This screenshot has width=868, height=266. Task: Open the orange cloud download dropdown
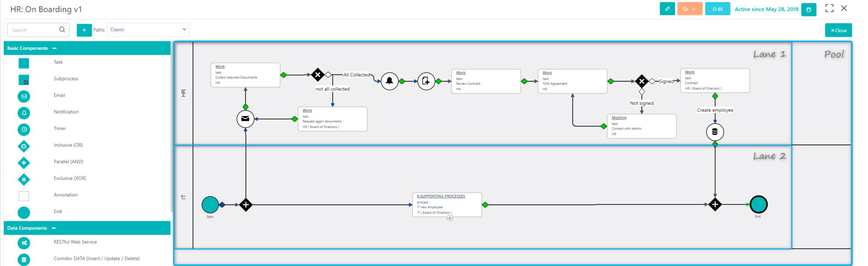(x=689, y=9)
